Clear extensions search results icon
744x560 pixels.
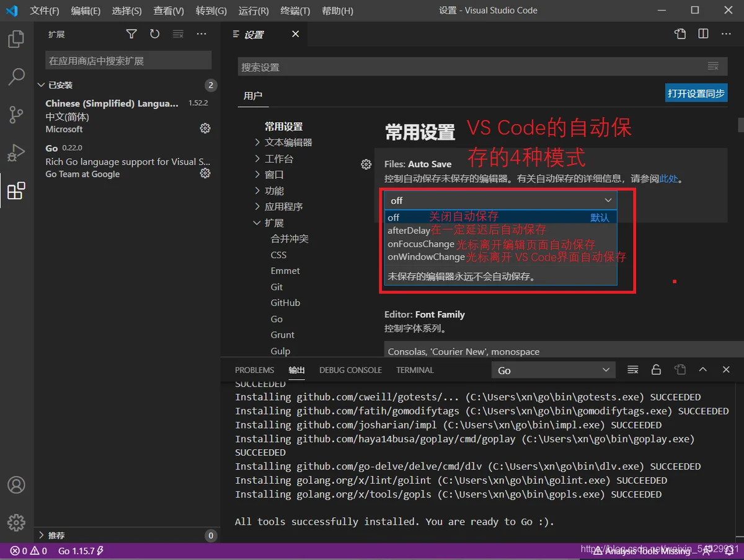click(x=178, y=34)
